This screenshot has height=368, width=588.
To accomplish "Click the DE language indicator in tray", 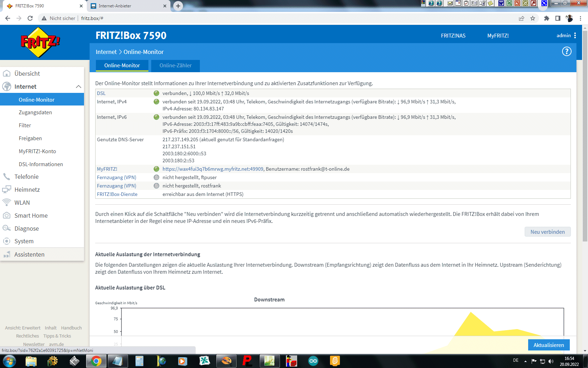I will 516,360.
